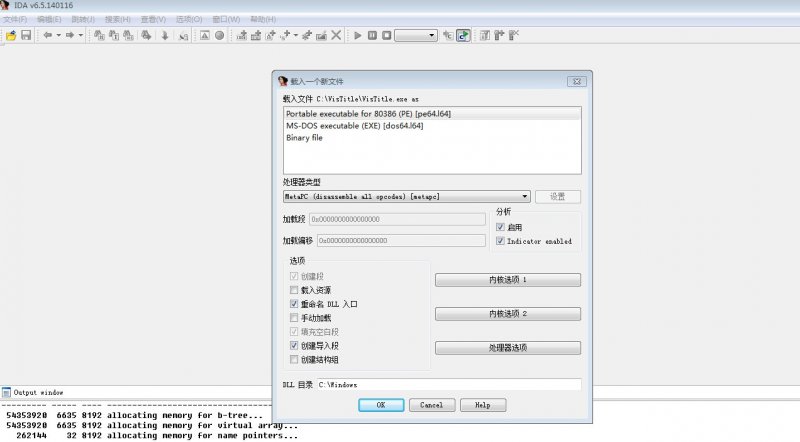Jump forward with the right arrow icon
Image resolution: width=800 pixels, height=442 pixels.
pos(70,35)
